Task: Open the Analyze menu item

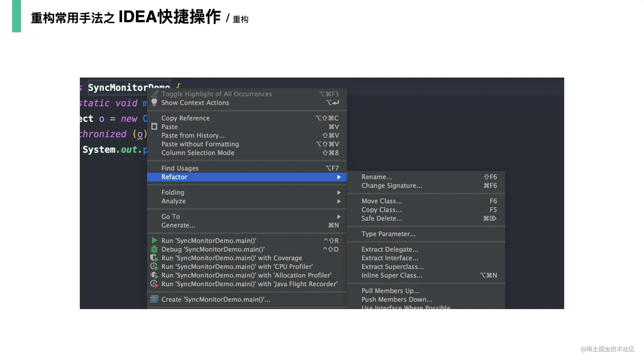Action: [247, 201]
